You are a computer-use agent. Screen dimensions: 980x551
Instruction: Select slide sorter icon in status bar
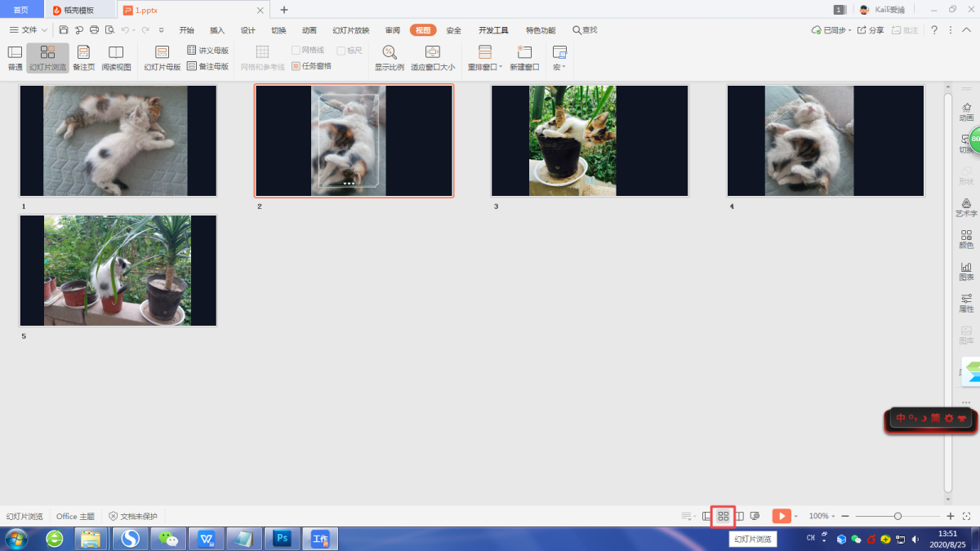723,516
